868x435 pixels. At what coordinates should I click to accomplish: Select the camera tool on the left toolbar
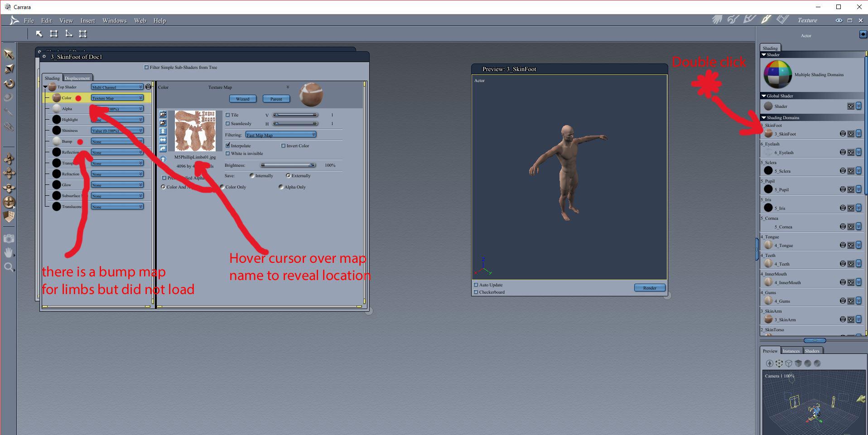click(9, 239)
